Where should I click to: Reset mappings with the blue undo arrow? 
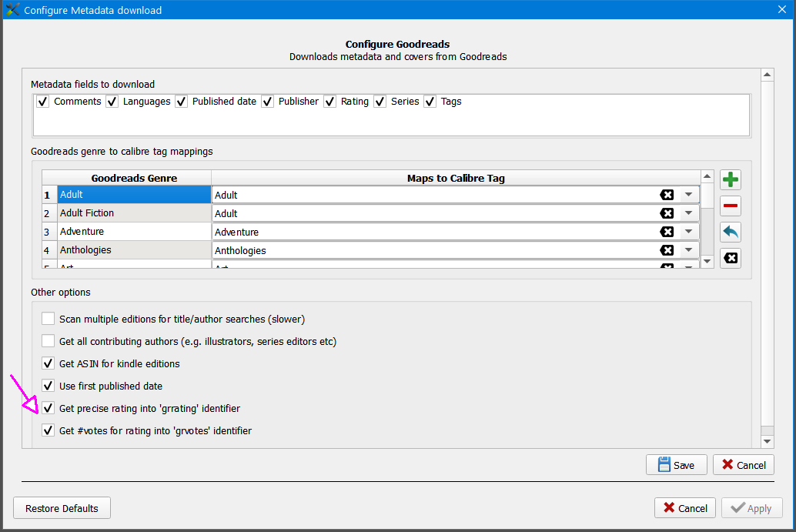730,232
